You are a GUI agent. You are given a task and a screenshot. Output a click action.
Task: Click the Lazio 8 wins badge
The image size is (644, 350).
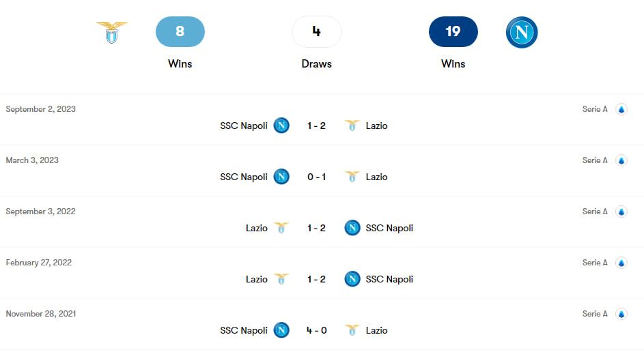click(180, 32)
